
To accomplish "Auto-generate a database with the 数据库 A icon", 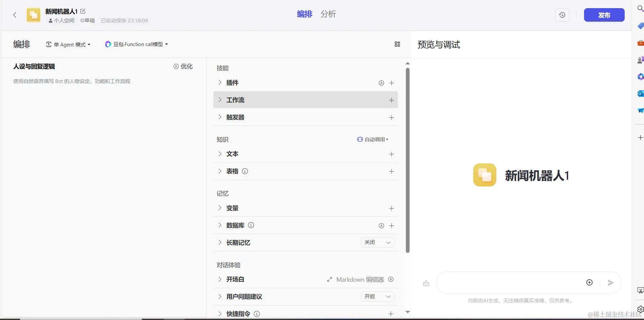I will click(x=381, y=226).
